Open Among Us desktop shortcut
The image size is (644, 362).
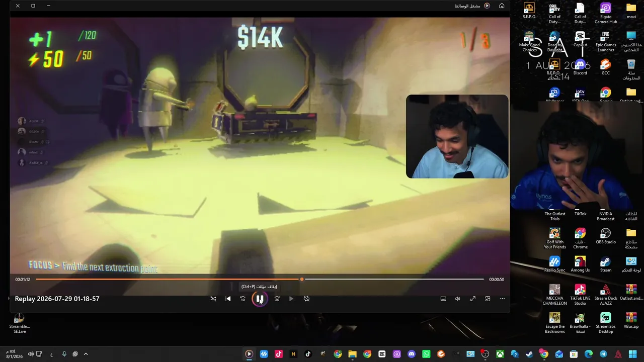pos(580,264)
